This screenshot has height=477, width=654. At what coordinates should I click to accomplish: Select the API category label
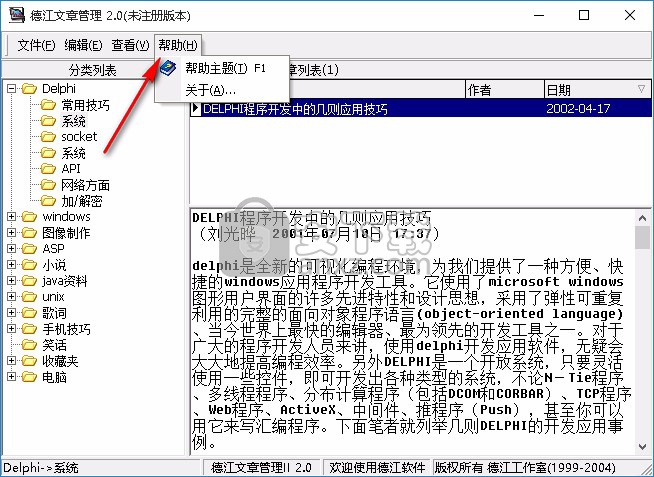click(71, 168)
